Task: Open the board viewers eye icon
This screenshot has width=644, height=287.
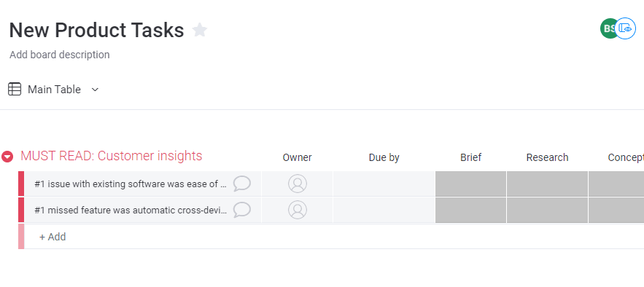Action: tap(626, 28)
